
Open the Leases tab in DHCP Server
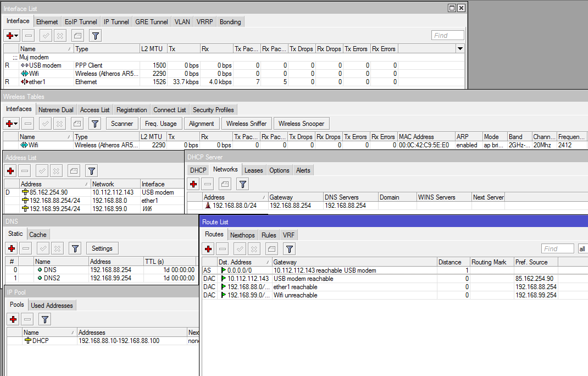(253, 170)
